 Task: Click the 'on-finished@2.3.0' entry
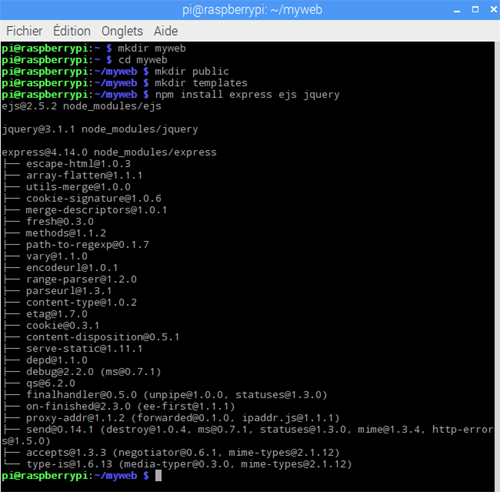tap(78, 407)
